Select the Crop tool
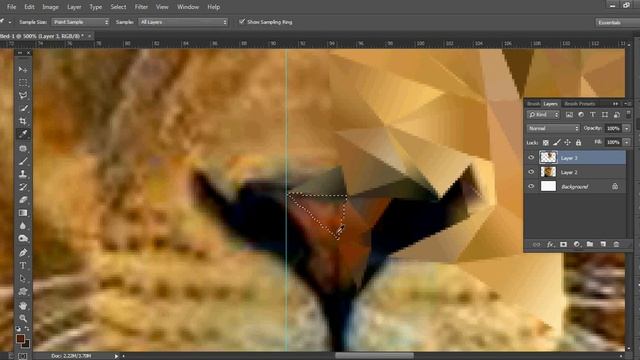Screen dimensions: 640x360 pyautogui.click(x=23, y=121)
